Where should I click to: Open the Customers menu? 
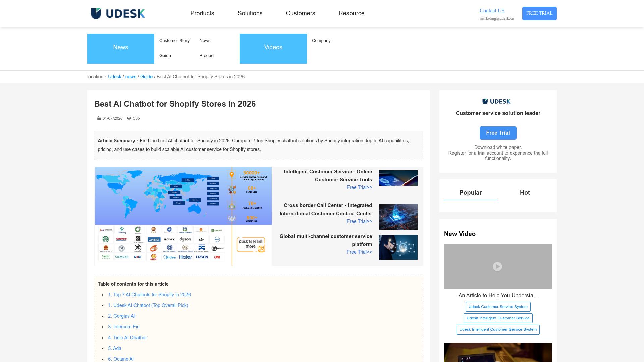click(x=301, y=13)
